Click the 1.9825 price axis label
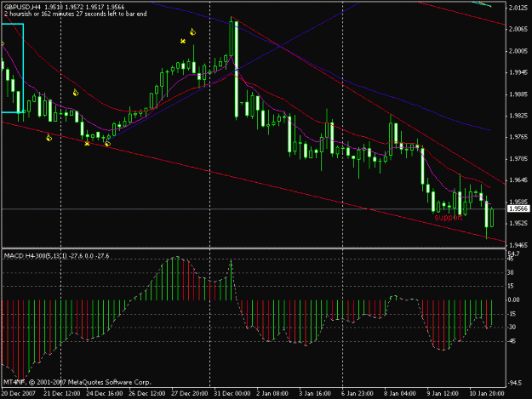532x399 pixels. [x=518, y=116]
